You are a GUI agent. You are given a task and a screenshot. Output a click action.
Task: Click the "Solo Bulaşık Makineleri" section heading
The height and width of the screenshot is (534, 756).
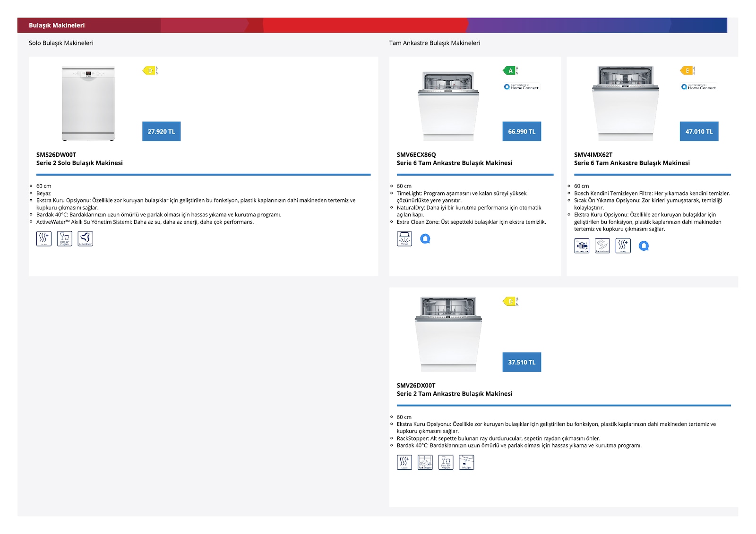click(x=61, y=43)
